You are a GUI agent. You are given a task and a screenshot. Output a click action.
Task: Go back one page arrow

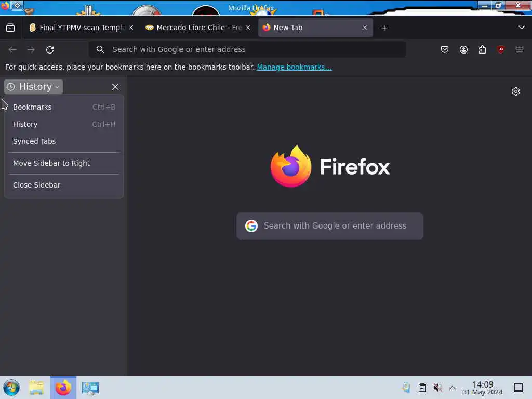pyautogui.click(x=12, y=49)
